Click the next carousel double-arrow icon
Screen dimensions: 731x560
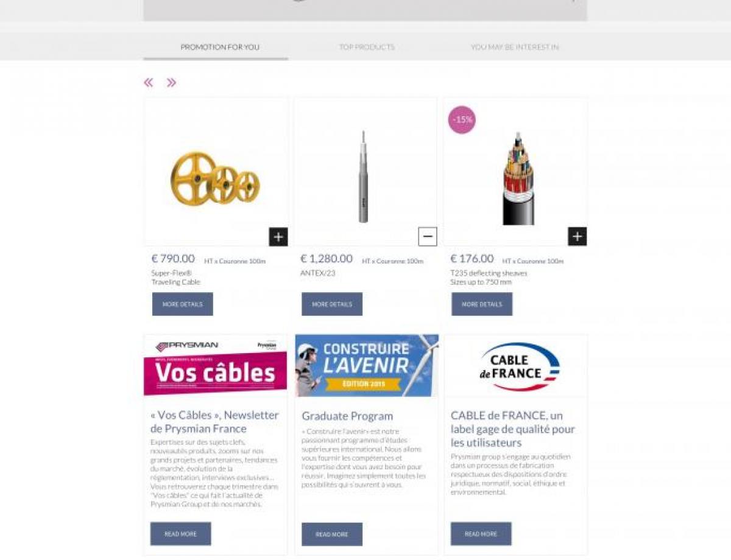[171, 83]
